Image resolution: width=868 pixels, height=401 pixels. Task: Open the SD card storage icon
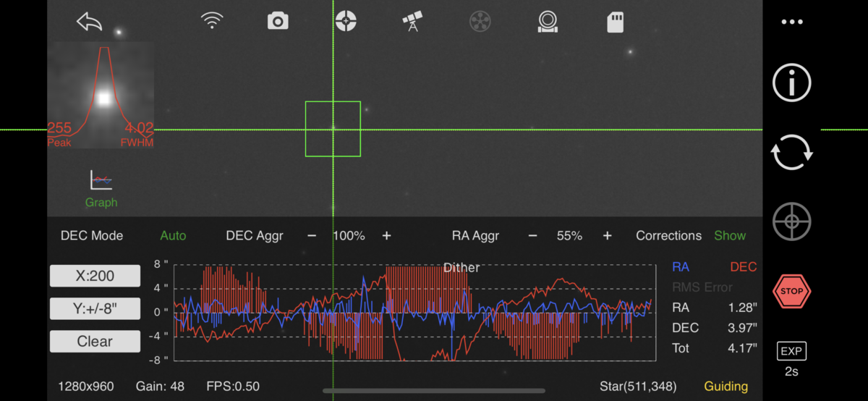[615, 22]
